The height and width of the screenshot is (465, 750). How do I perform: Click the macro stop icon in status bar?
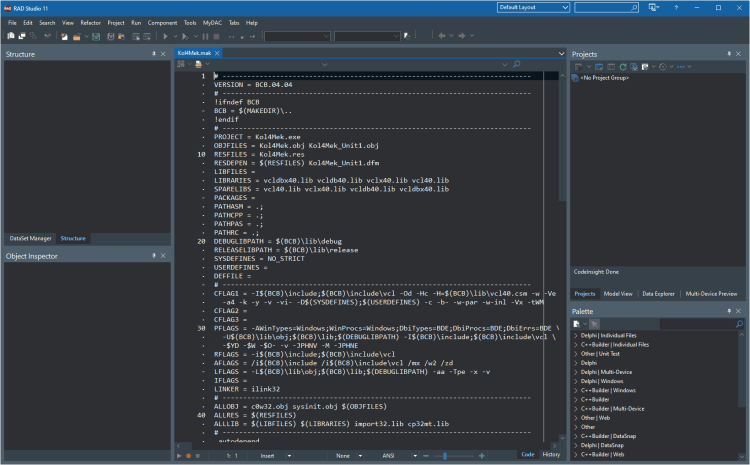point(198,456)
